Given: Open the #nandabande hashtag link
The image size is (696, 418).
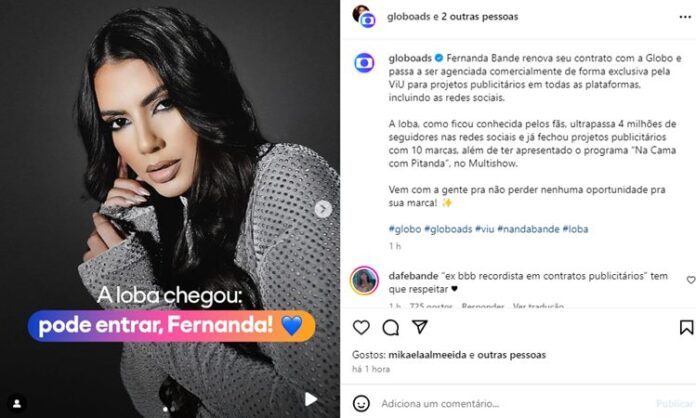Looking at the screenshot, I should (528, 229).
